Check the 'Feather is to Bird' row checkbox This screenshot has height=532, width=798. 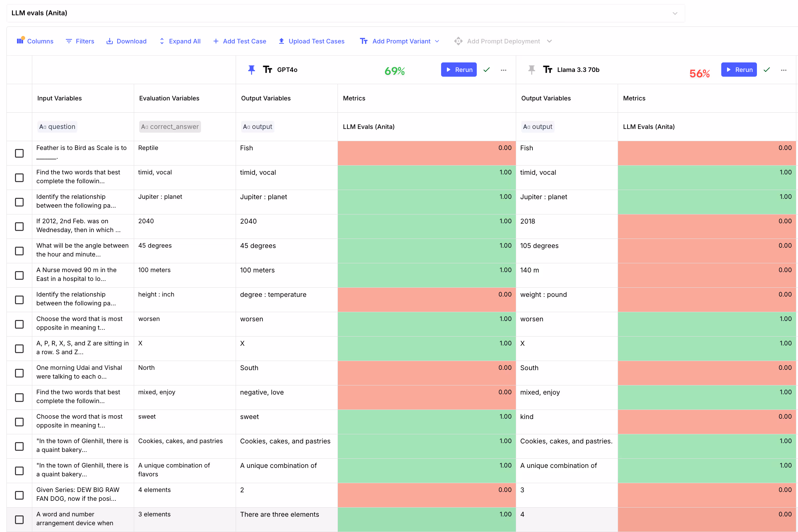tap(19, 153)
